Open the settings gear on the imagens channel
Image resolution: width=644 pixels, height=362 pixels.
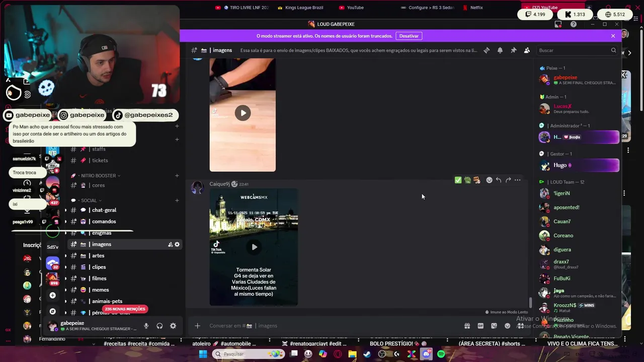coord(177,244)
